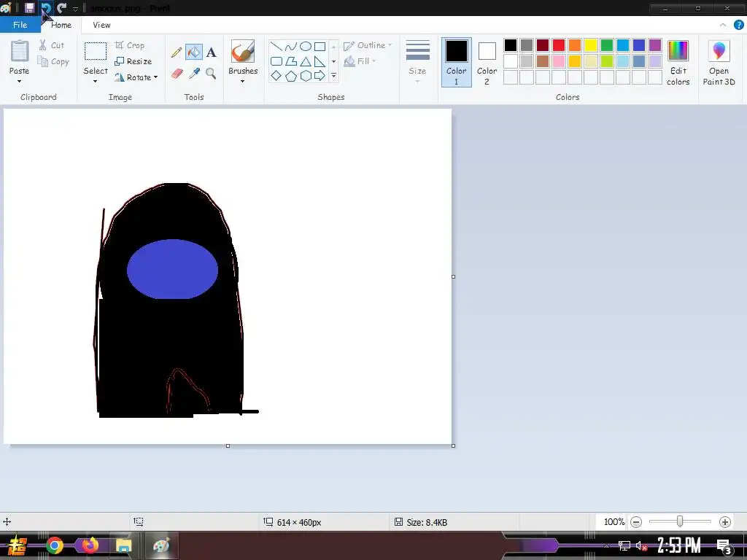Image resolution: width=747 pixels, height=560 pixels.
Task: Choose the Rounded rectangle shape
Action: pyautogui.click(x=276, y=61)
